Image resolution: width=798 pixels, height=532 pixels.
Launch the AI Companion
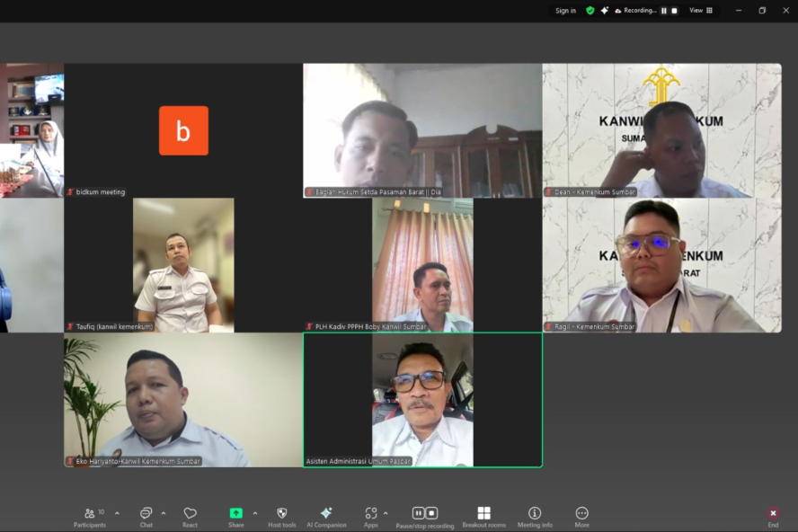[x=326, y=516]
